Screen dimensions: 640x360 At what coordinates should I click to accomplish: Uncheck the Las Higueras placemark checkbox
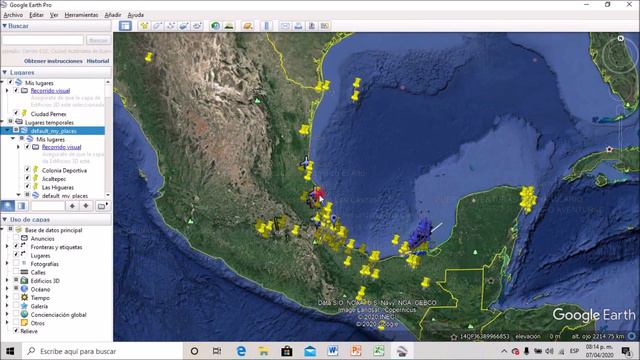pos(27,187)
